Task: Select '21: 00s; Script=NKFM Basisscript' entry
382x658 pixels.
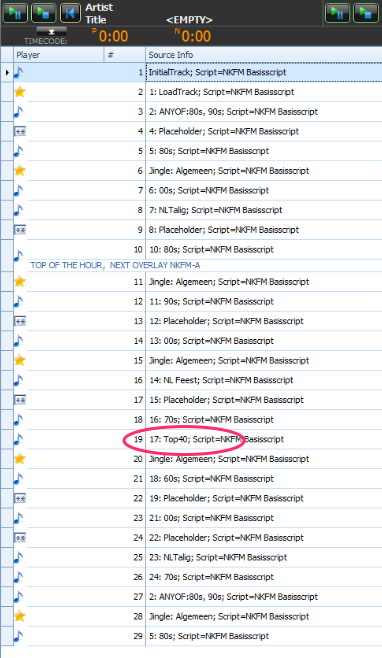Action: pos(211,518)
